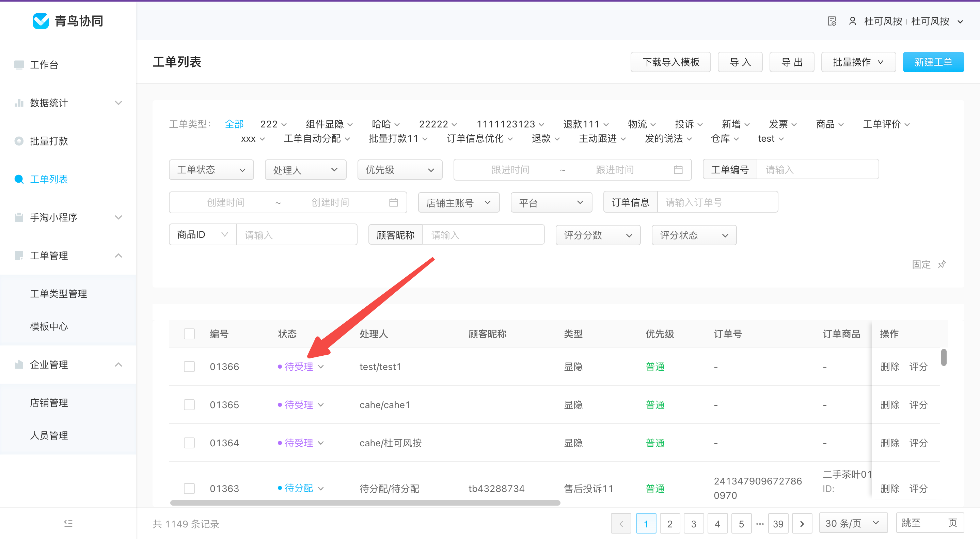This screenshot has height=539, width=980.
Task: Go to page 2
Action: pos(669,524)
